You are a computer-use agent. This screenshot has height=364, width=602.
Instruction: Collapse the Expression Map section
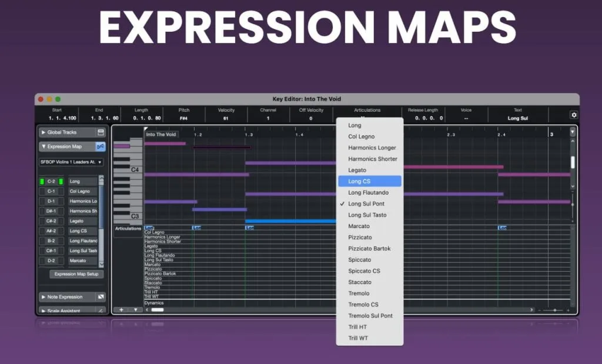(x=42, y=146)
